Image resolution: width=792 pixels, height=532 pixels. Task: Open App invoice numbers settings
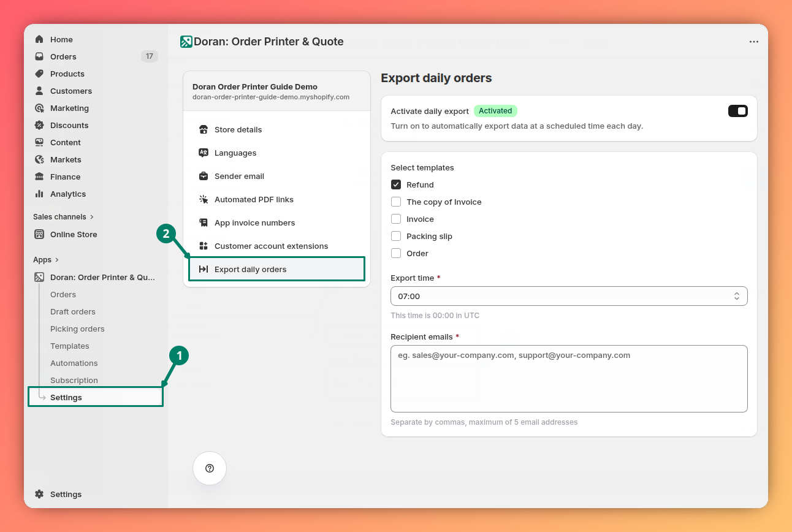click(x=277, y=222)
